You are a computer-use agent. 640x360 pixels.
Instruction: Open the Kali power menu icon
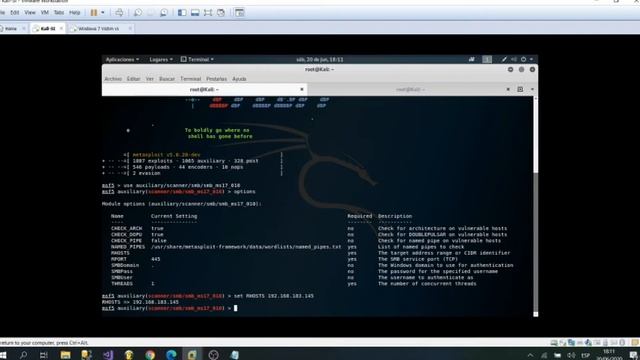point(523,60)
